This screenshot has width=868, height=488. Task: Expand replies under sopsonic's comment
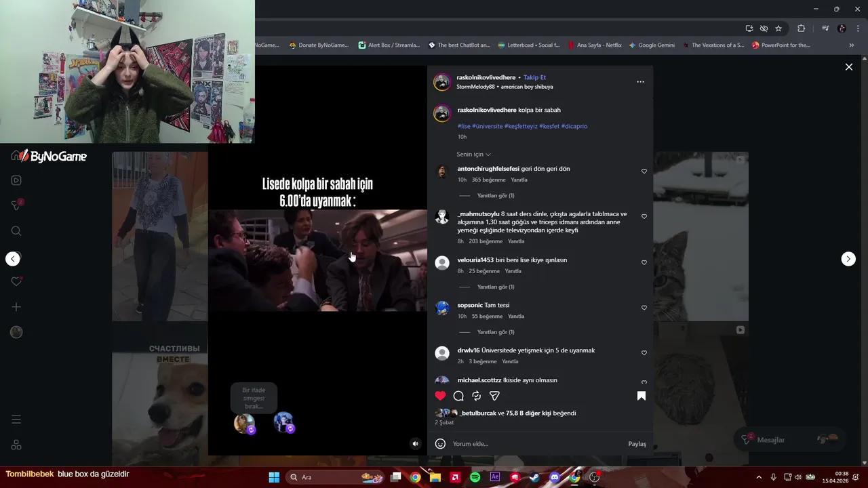coord(496,332)
